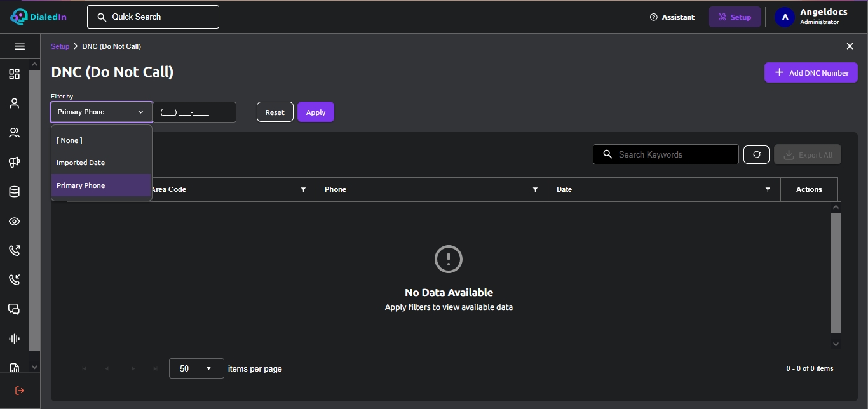Go to next page arrow in pager

point(133,368)
